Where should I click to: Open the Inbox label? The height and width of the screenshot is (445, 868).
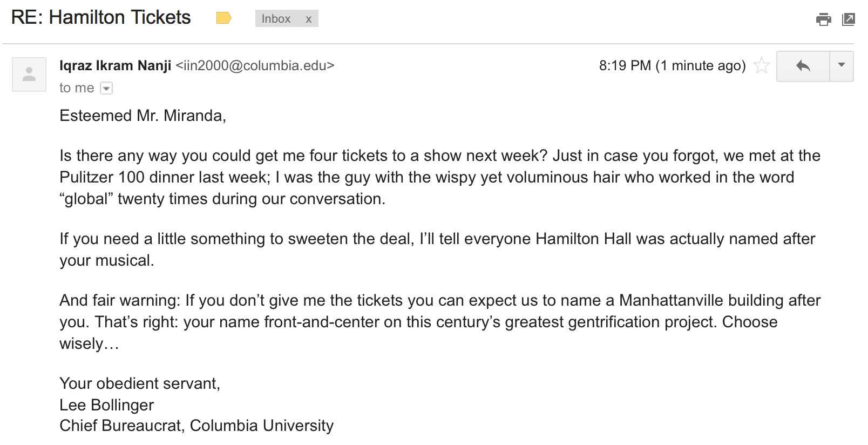276,19
